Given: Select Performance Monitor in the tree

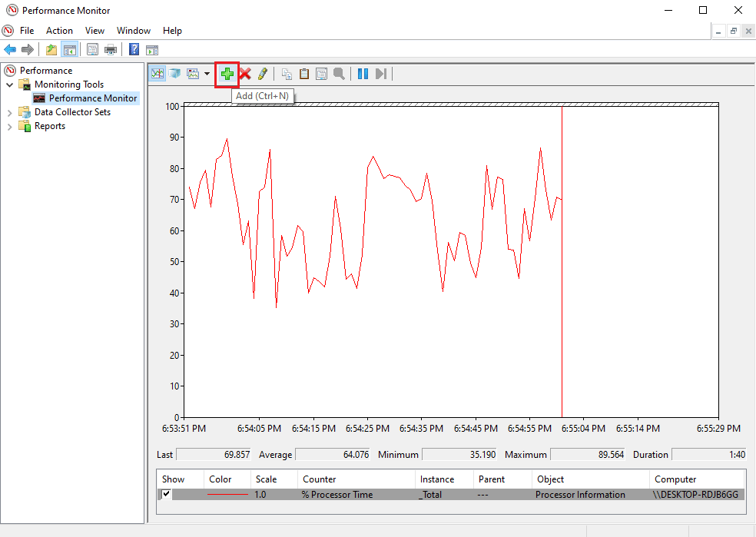Looking at the screenshot, I should [92, 98].
